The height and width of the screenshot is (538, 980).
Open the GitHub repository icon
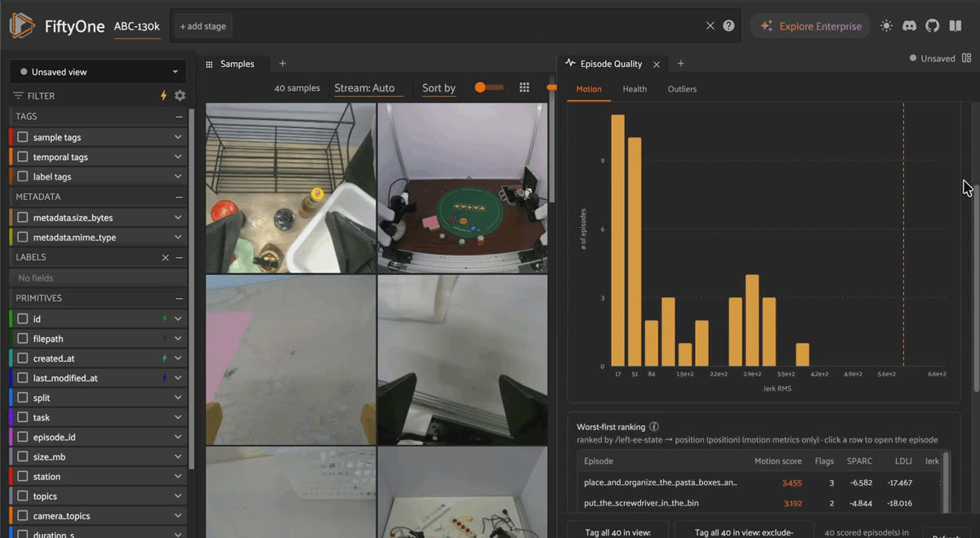(x=933, y=26)
